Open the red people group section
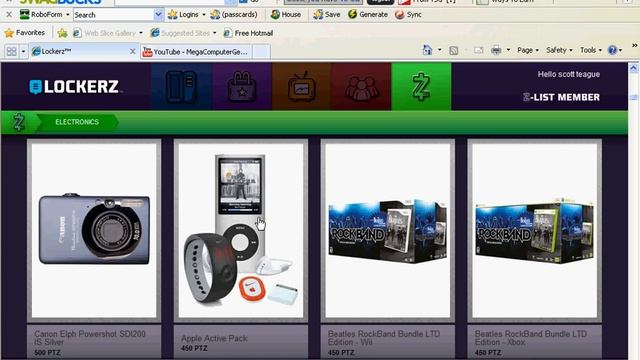Screen dimensions: 640x360 coord(361,86)
